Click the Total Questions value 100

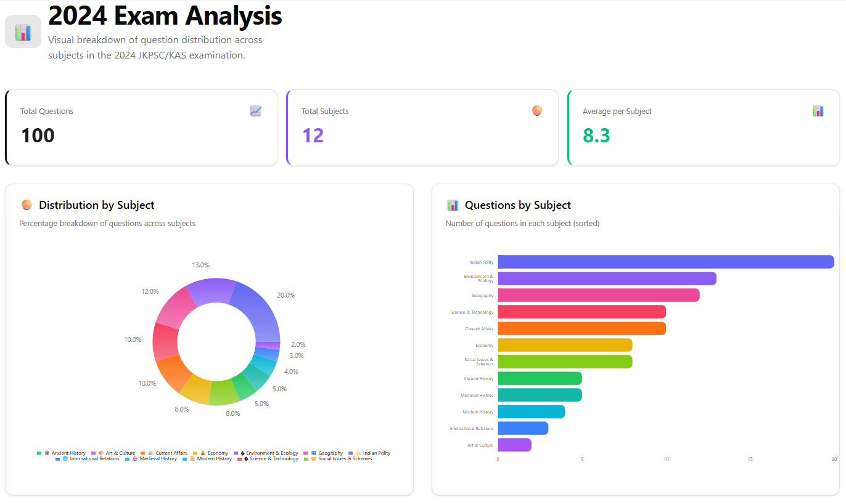(38, 136)
